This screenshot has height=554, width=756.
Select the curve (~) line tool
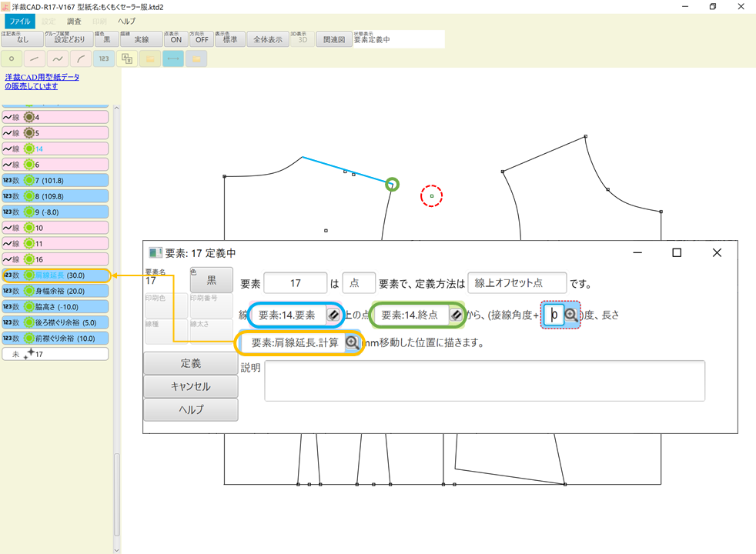pos(57,58)
